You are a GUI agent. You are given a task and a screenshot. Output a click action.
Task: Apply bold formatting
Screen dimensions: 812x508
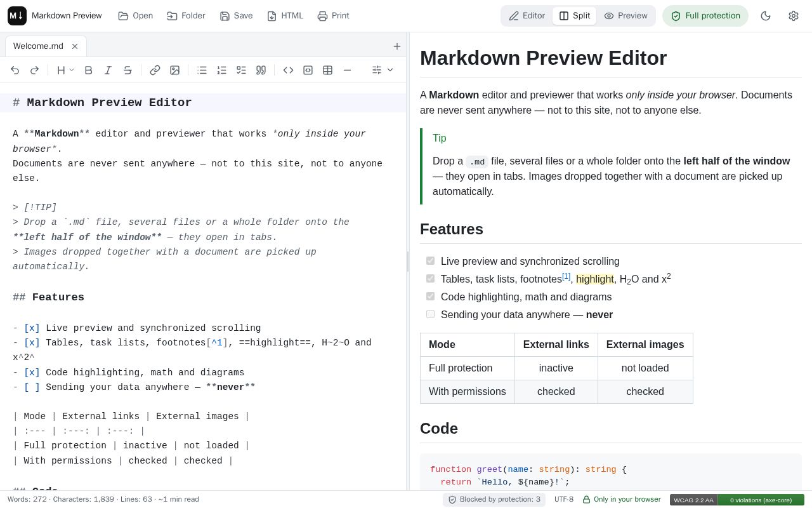89,70
